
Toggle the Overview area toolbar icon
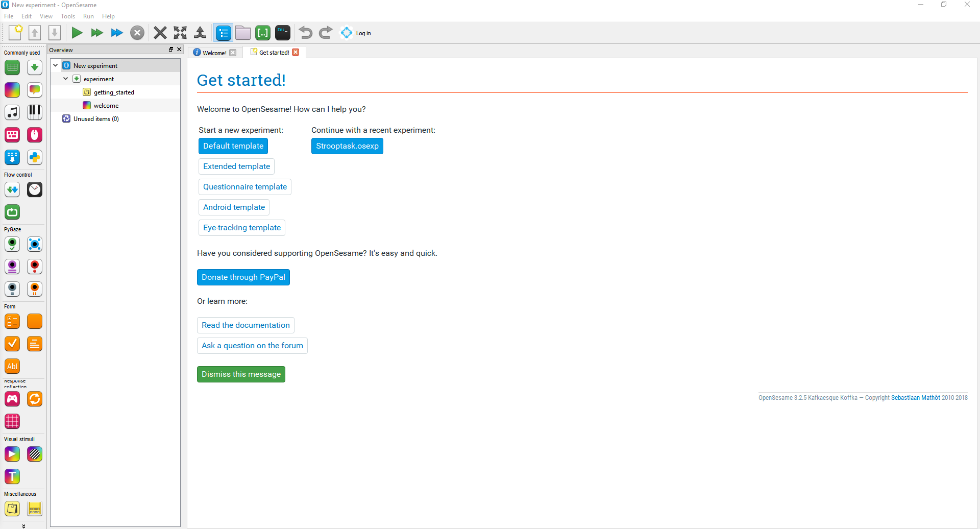(x=224, y=33)
